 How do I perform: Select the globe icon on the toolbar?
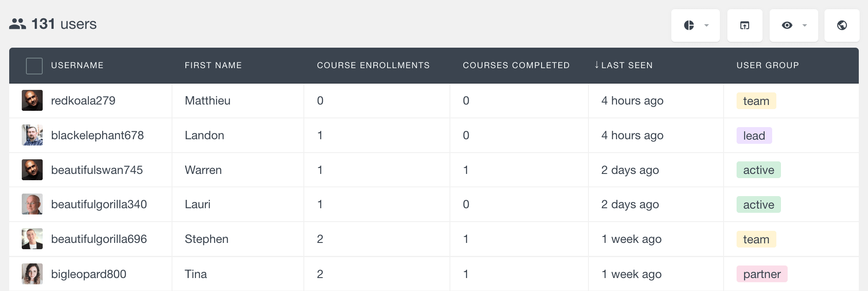(x=842, y=26)
